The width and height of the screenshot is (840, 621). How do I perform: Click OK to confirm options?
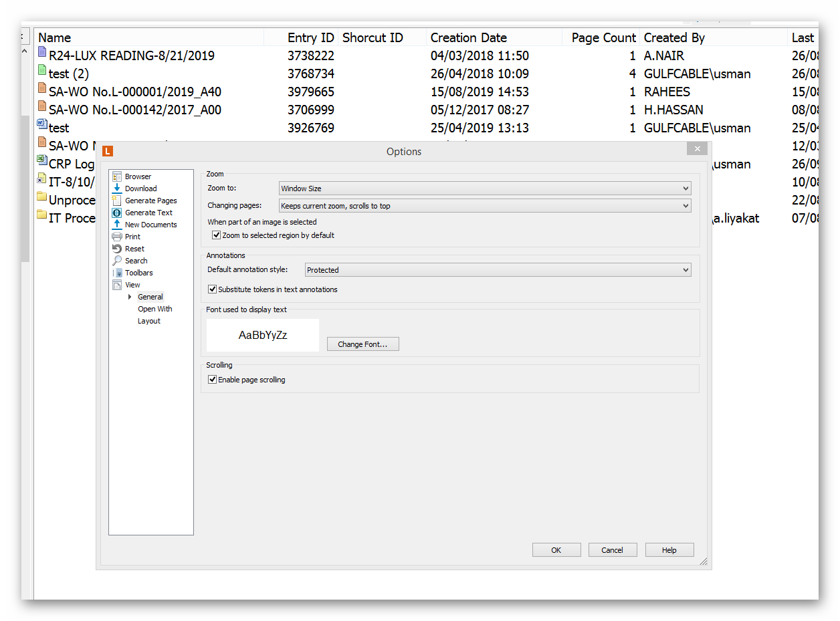(x=556, y=550)
